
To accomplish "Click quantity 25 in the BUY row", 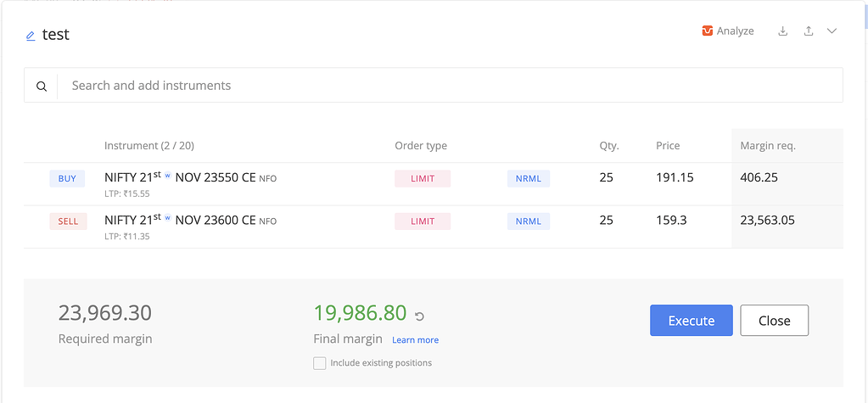I will 606,177.
